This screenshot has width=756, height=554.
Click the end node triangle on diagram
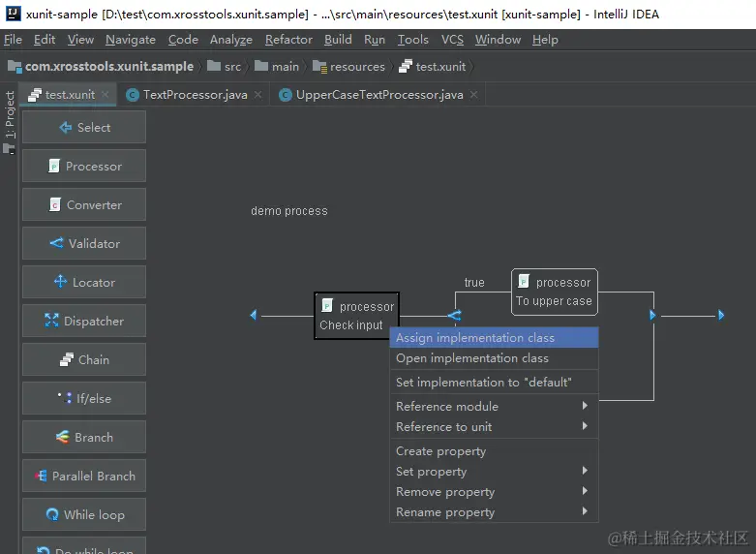(721, 315)
